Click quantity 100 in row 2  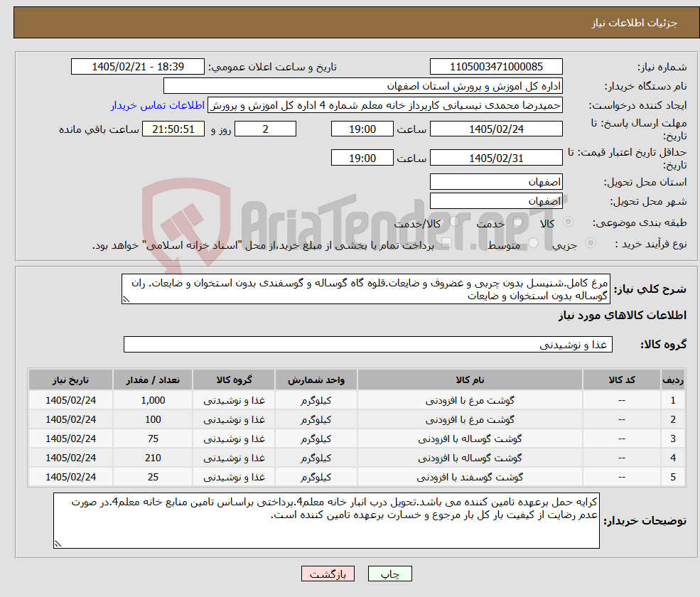[x=153, y=420]
